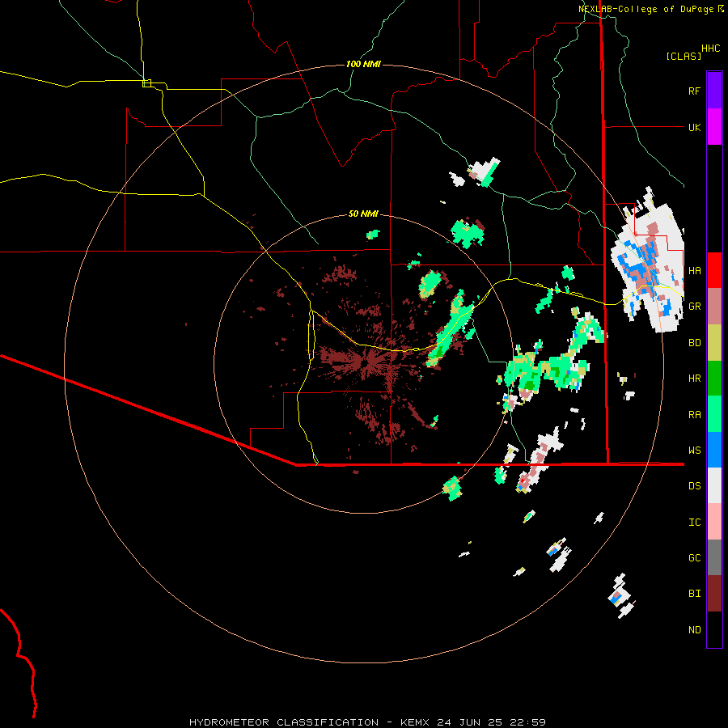The height and width of the screenshot is (728, 728).
Task: Pick the HR heavy rain green swatch
Action: (714, 379)
